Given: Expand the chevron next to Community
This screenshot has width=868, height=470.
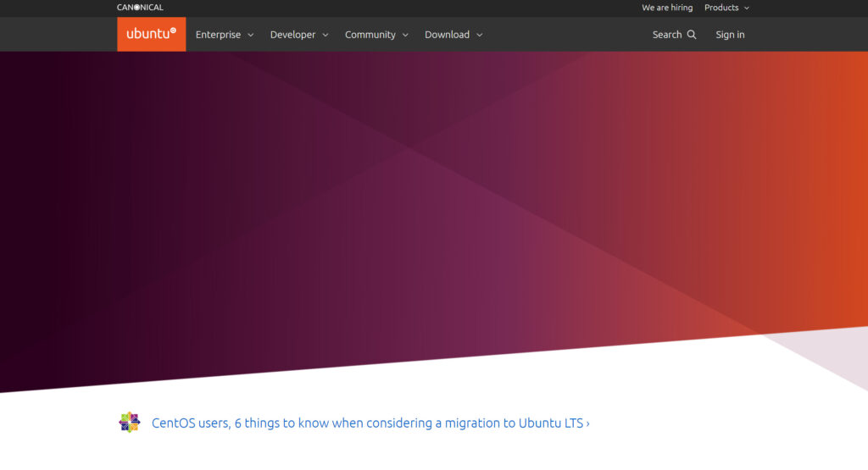Looking at the screenshot, I should click(405, 36).
